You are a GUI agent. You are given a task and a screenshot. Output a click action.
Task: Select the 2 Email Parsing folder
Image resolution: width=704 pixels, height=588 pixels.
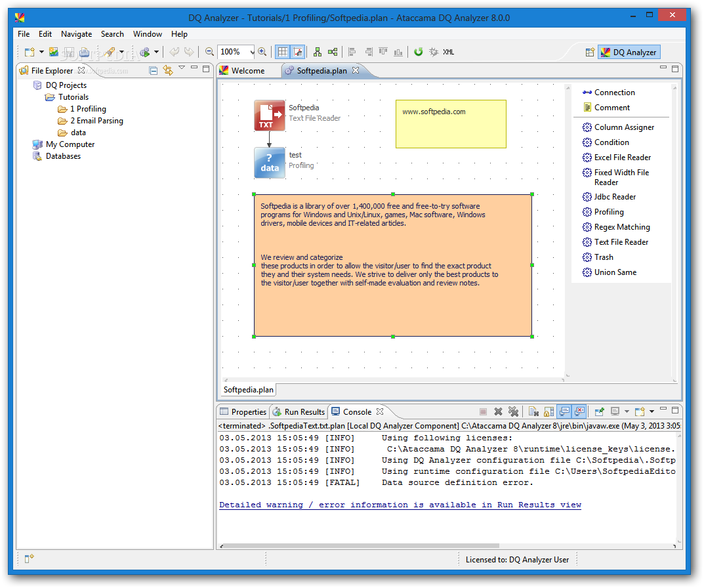pyautogui.click(x=91, y=121)
